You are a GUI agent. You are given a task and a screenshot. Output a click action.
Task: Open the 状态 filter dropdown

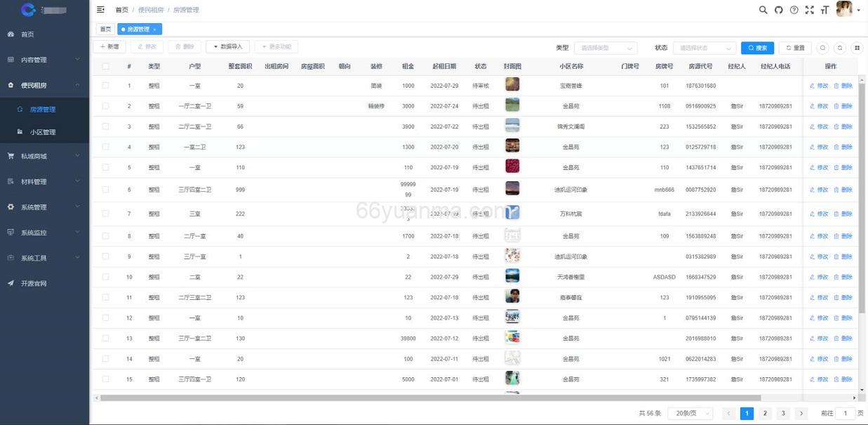[702, 46]
